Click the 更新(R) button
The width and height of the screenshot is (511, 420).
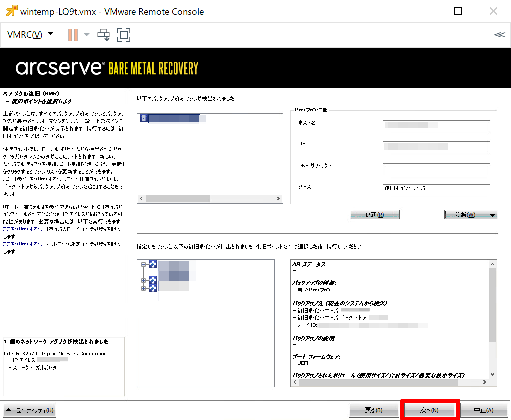pos(375,215)
